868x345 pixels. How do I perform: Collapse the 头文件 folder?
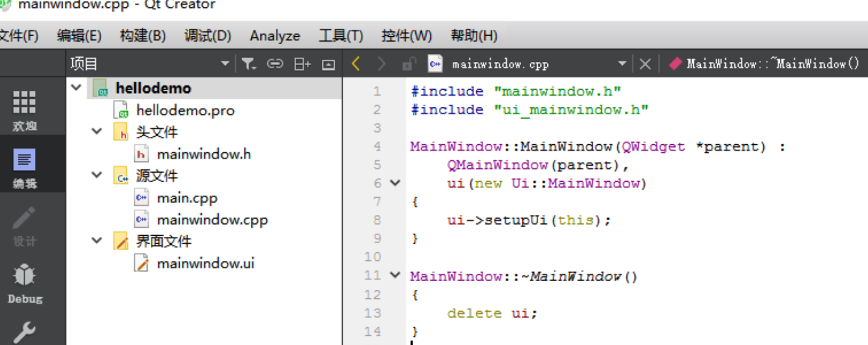97,131
